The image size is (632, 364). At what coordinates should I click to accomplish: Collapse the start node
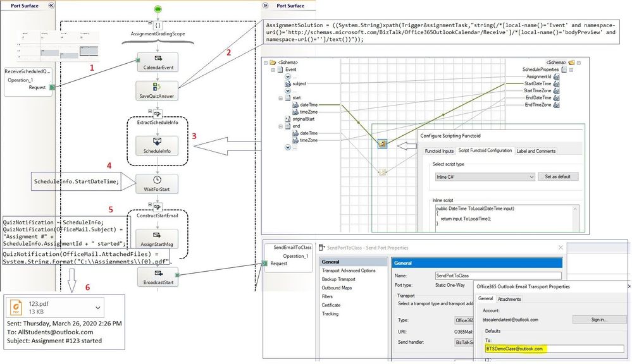pyautogui.click(x=280, y=98)
